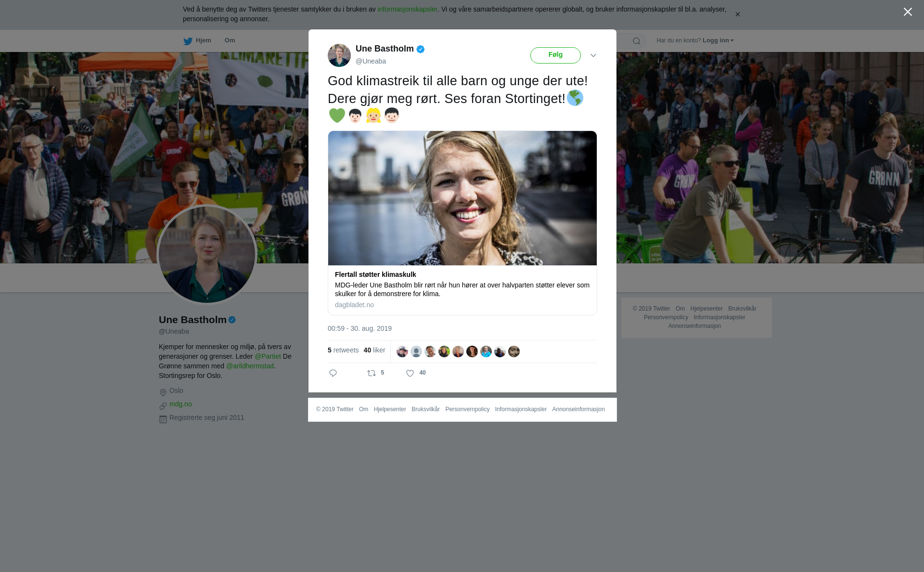View the 5 retweets list
Image resolution: width=924 pixels, height=572 pixels.
pos(343,350)
